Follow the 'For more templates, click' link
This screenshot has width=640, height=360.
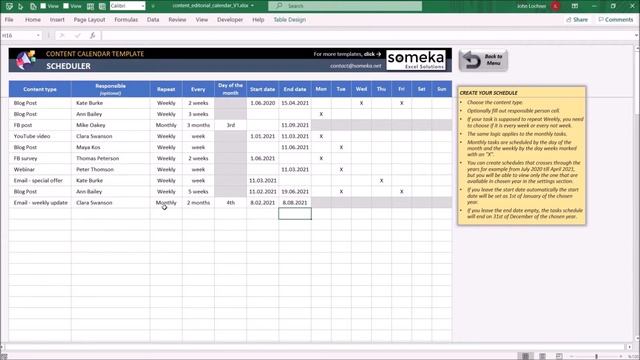[x=347, y=54]
